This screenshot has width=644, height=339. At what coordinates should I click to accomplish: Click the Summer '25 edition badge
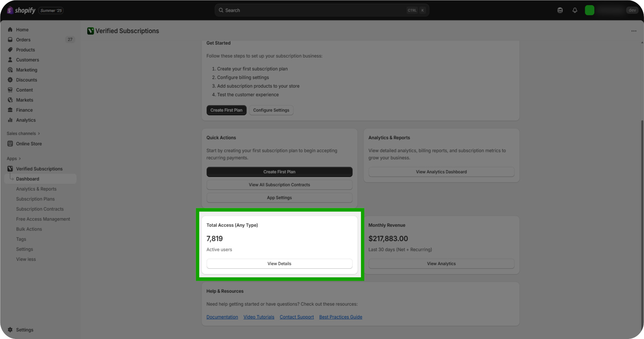(x=51, y=10)
